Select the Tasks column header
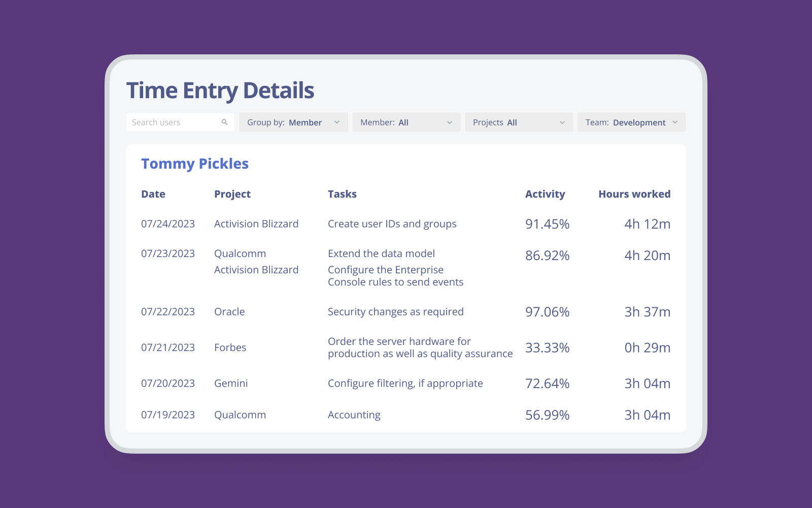 pyautogui.click(x=342, y=194)
